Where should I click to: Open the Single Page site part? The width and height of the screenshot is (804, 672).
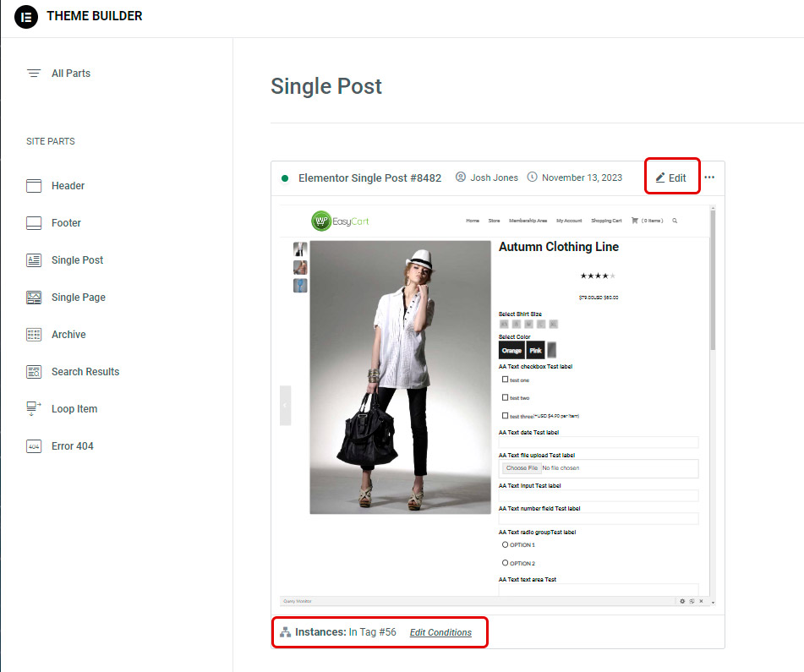(78, 298)
